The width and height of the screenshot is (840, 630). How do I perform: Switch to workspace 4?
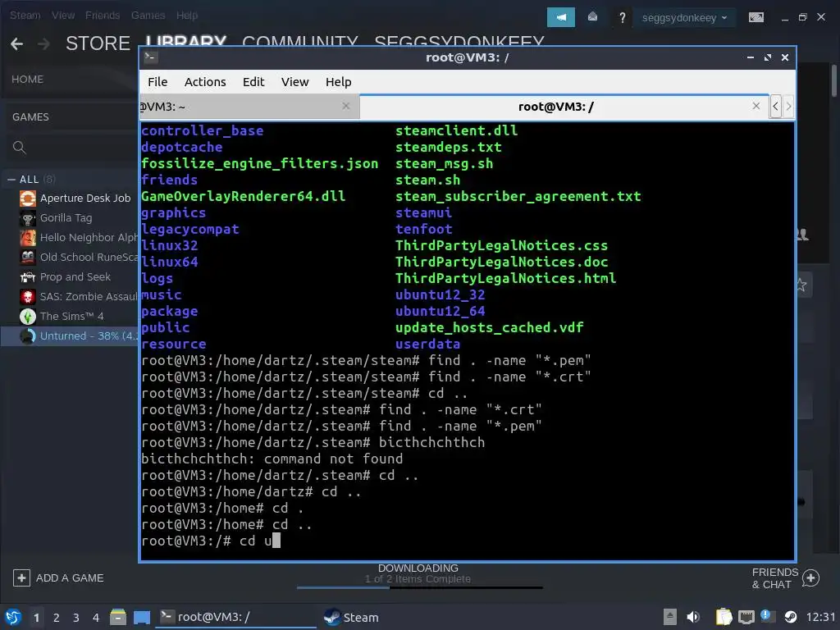click(x=96, y=618)
